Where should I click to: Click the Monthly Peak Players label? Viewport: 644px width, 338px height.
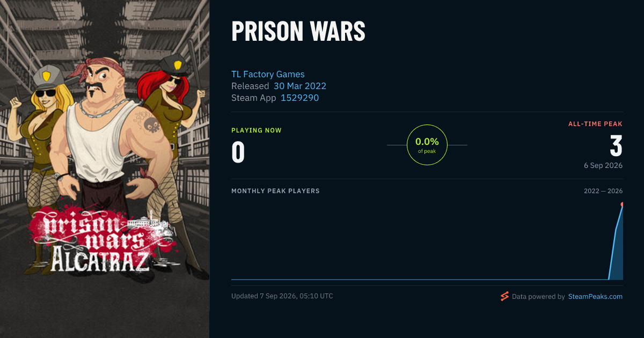pyautogui.click(x=275, y=191)
